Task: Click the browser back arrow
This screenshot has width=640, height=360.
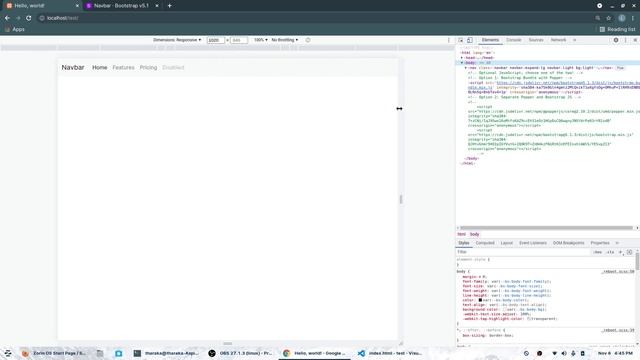Action: coord(7,18)
